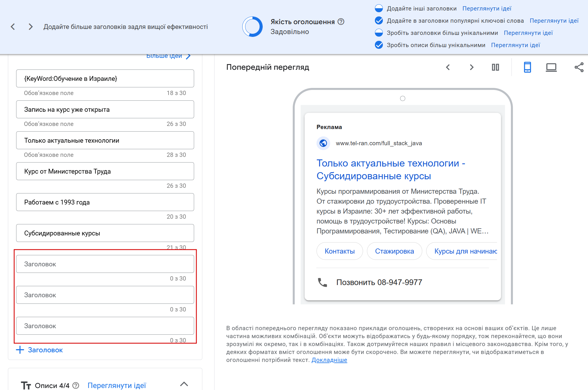Screen dimensions: 588x390
Task: Go to next recommendation arrow in top bar
Action: (x=31, y=27)
